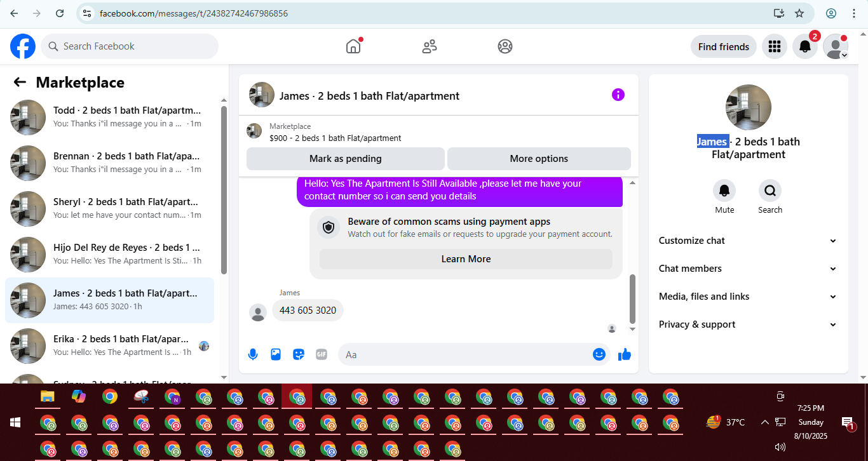Open the conversation information purple icon
This screenshot has width=868, height=461.
click(618, 95)
